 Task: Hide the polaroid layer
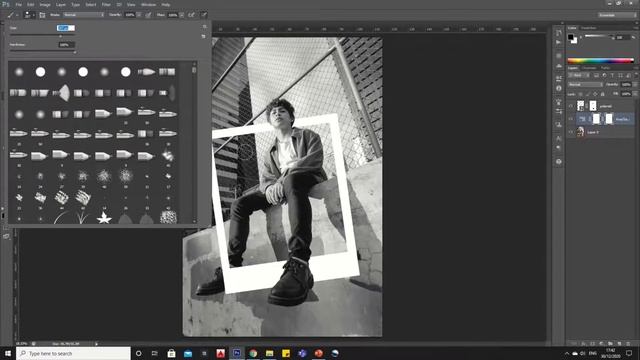571,106
